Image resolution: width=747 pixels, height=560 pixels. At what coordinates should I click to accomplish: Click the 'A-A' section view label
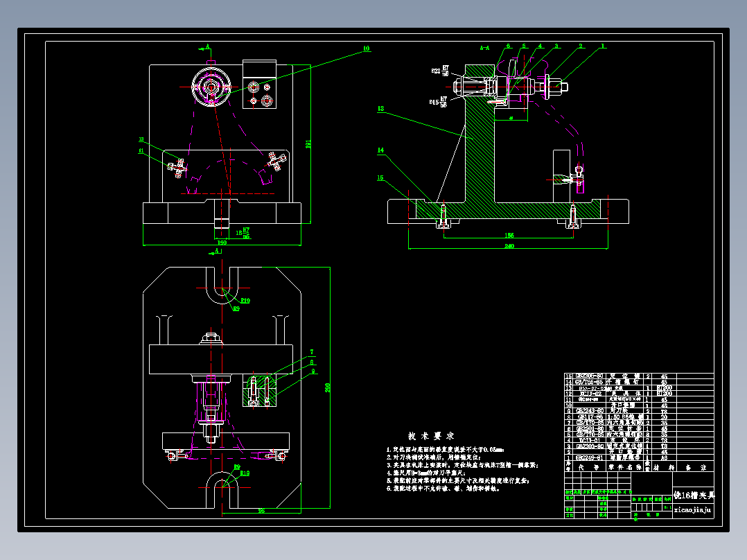(x=484, y=48)
